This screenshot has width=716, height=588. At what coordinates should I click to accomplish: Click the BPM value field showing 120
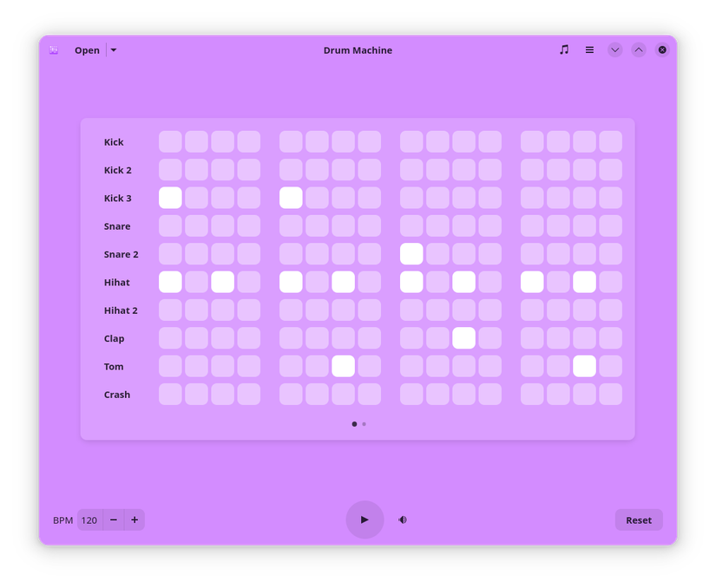(x=90, y=519)
